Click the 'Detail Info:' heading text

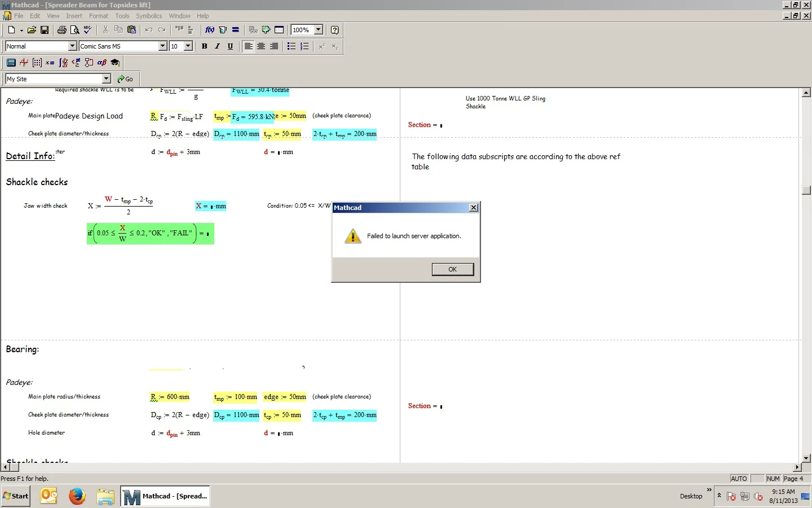click(30, 156)
